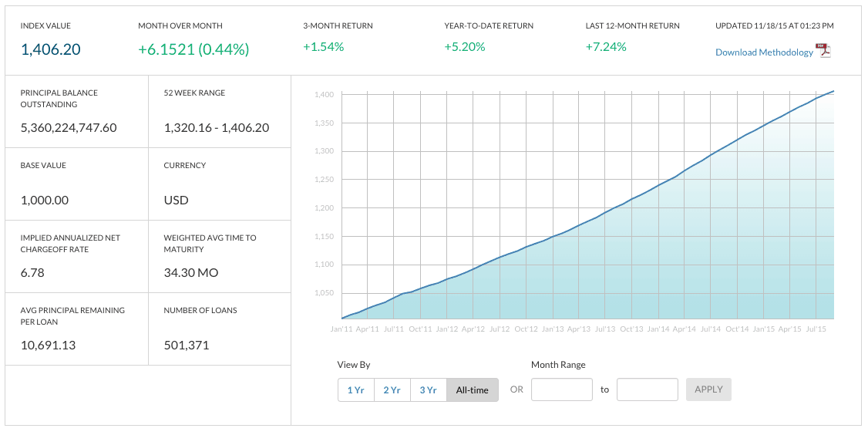Click the 52 week range value
The width and height of the screenshot is (868, 435).
[216, 128]
